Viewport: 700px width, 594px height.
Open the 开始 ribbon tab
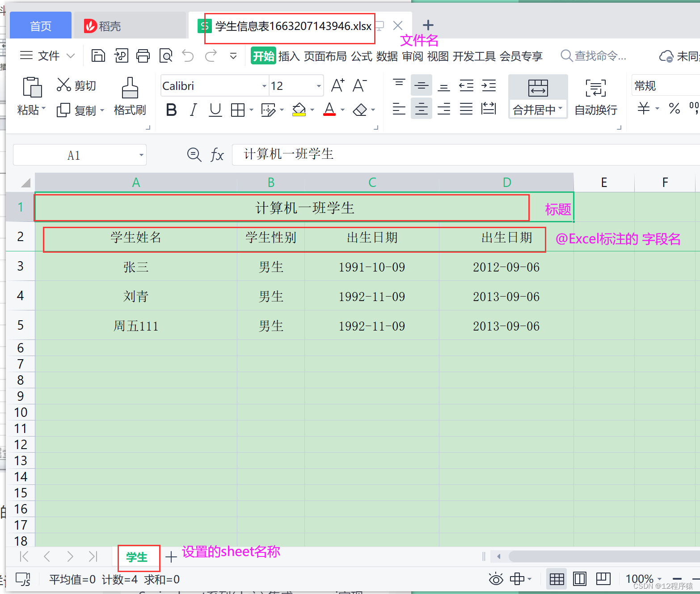tap(263, 56)
